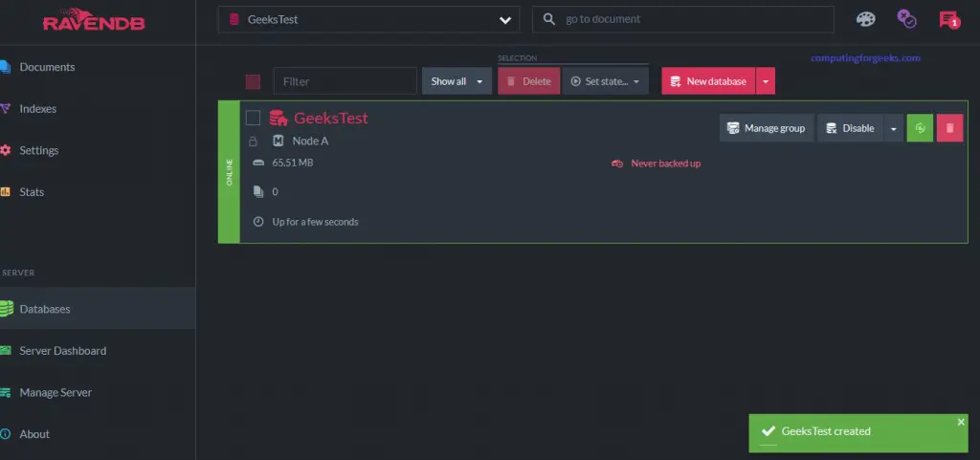
Task: Close the GeeksTest created notification
Action: [961, 422]
